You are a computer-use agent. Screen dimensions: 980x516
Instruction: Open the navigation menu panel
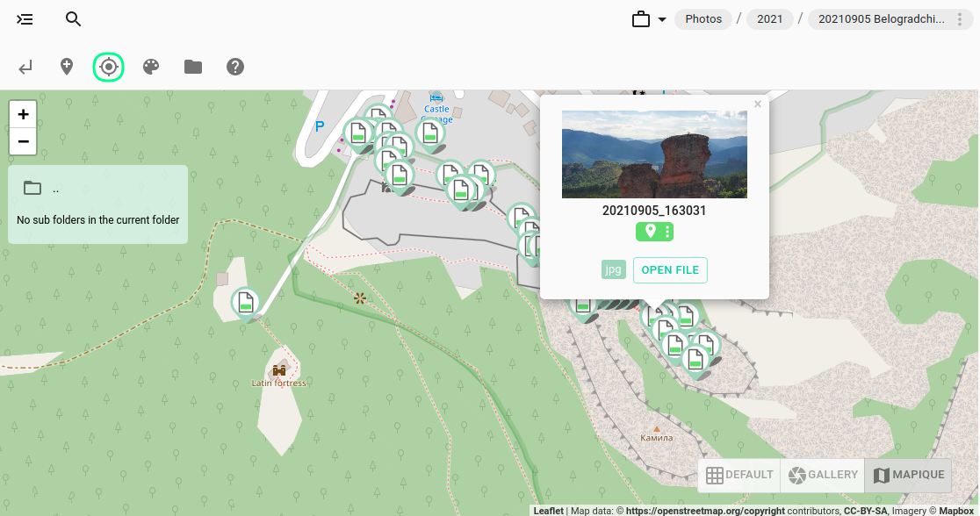(25, 19)
